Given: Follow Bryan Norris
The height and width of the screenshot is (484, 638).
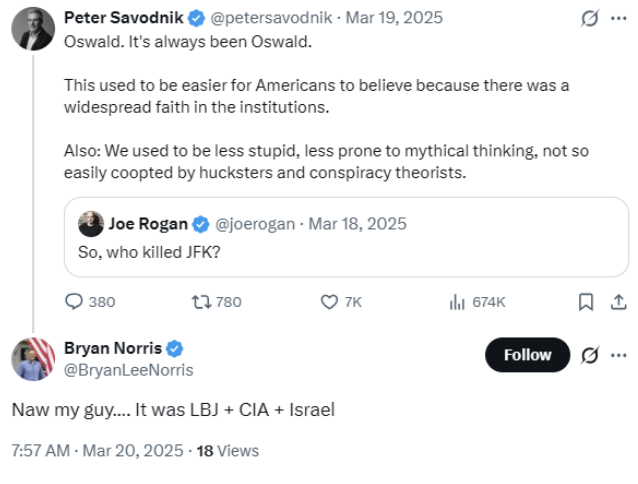Looking at the screenshot, I should 527,355.
